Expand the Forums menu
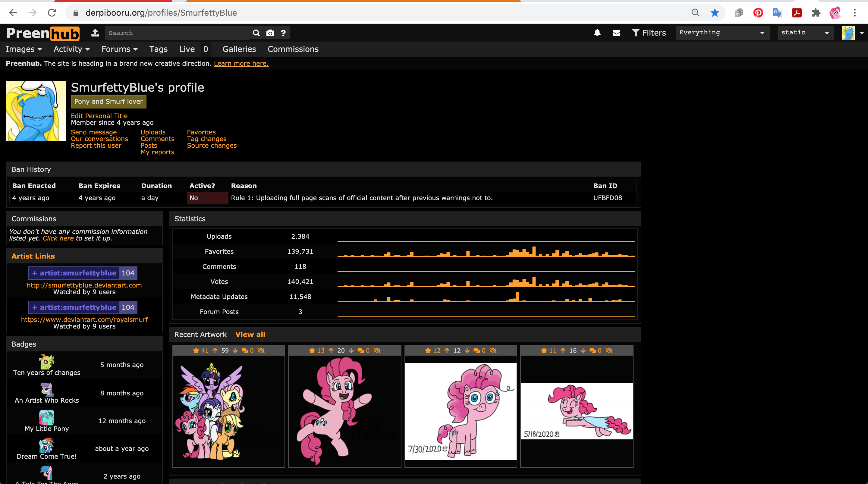 pos(119,49)
